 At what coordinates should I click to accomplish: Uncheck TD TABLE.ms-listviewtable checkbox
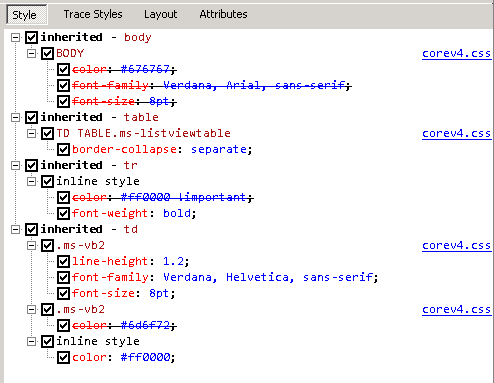coord(47,133)
